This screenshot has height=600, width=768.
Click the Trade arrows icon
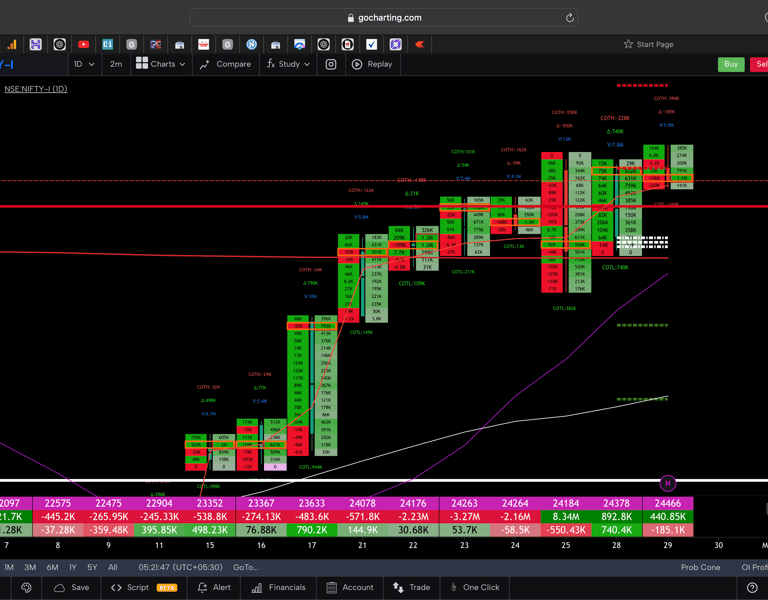[398, 587]
